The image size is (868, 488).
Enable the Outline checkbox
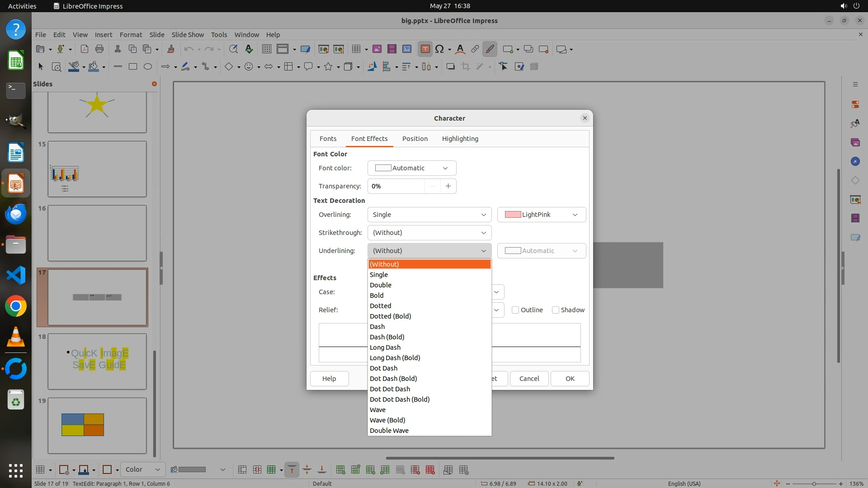tap(515, 310)
